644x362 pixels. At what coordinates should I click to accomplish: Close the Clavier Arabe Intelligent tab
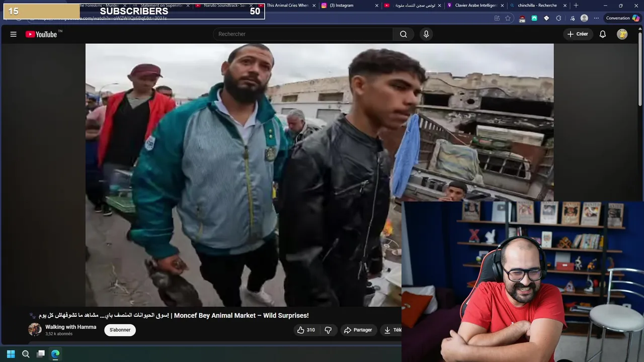[502, 6]
